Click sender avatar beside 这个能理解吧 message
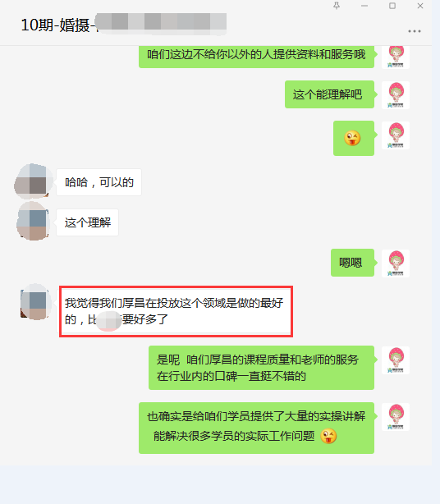 pyautogui.click(x=396, y=95)
